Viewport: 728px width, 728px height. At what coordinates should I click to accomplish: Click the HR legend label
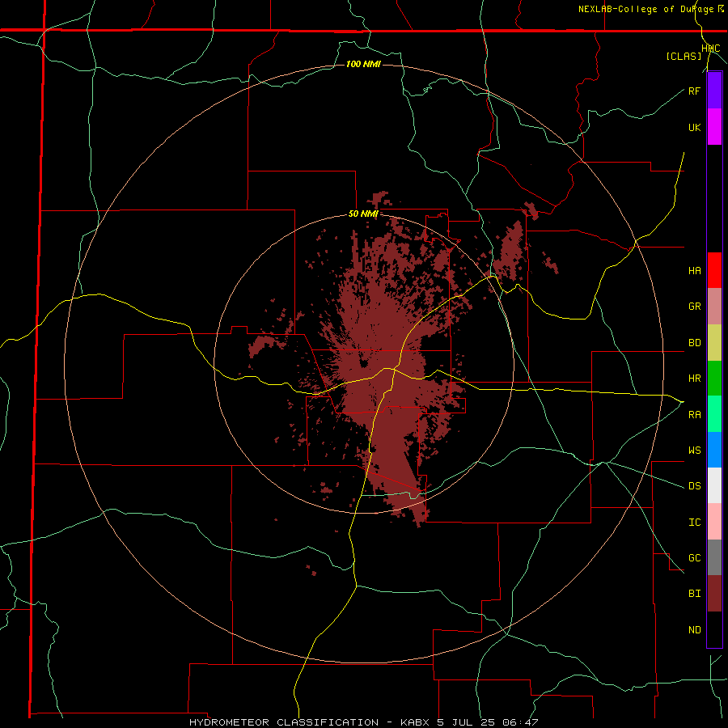[x=694, y=379]
